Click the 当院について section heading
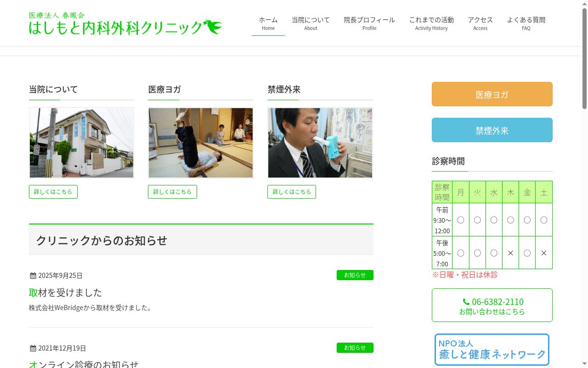 (53, 89)
